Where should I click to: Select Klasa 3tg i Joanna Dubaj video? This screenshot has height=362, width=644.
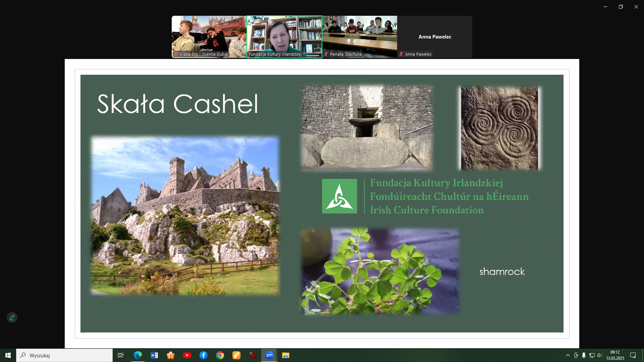tap(209, 37)
